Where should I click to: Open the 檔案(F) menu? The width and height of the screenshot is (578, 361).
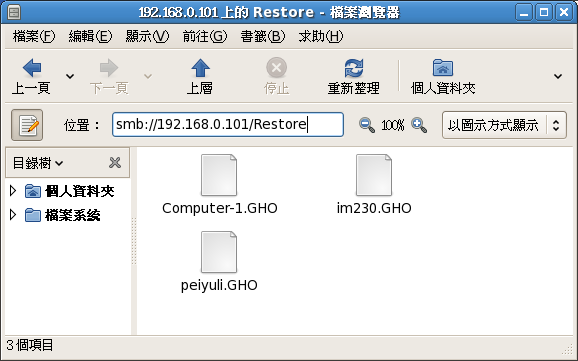tap(34, 36)
